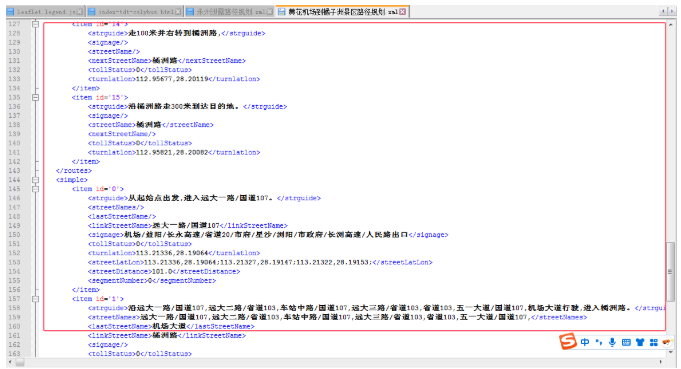
Task: Click horizontal scrollbar left arrow
Action: 10,362
